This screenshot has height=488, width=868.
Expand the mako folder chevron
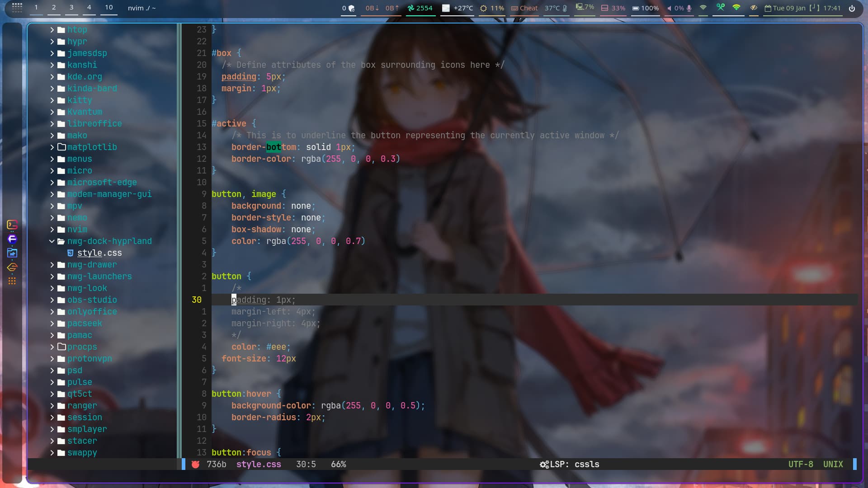(x=52, y=135)
